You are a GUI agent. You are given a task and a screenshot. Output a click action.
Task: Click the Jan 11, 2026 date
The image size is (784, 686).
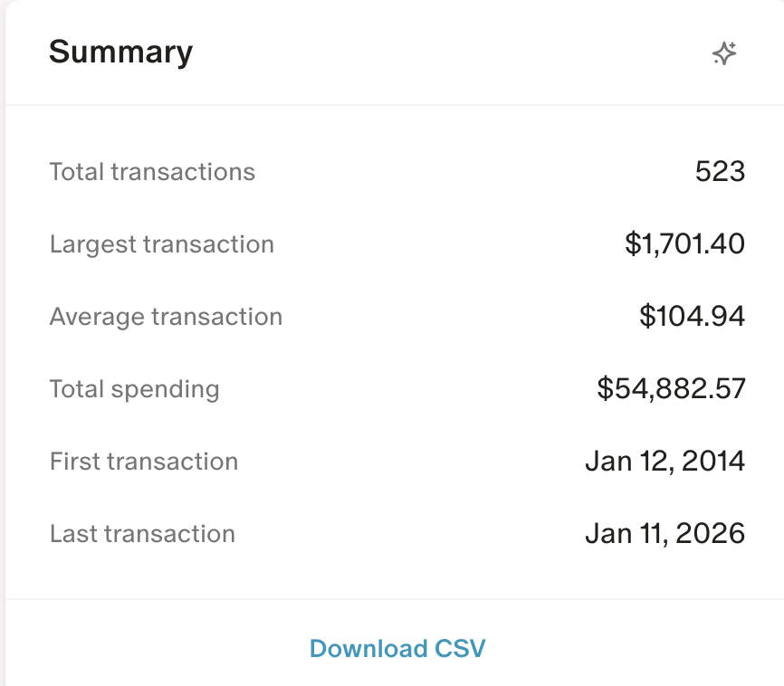coord(665,533)
